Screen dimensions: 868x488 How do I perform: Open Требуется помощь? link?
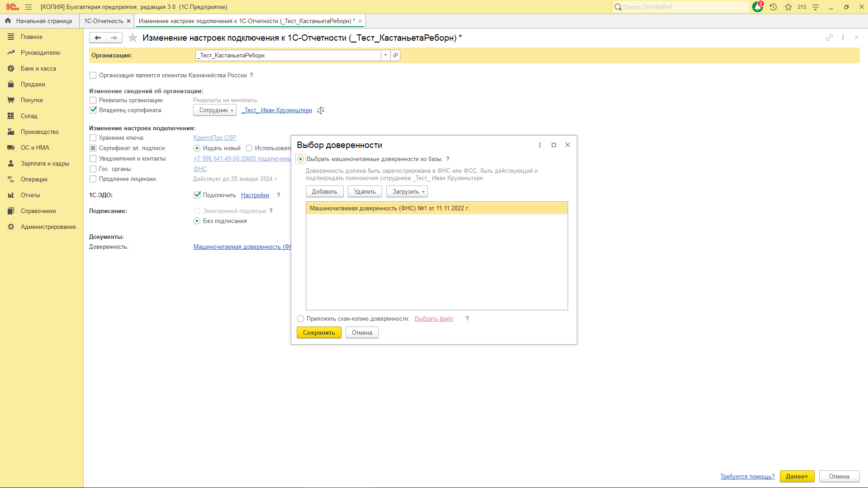point(748,477)
